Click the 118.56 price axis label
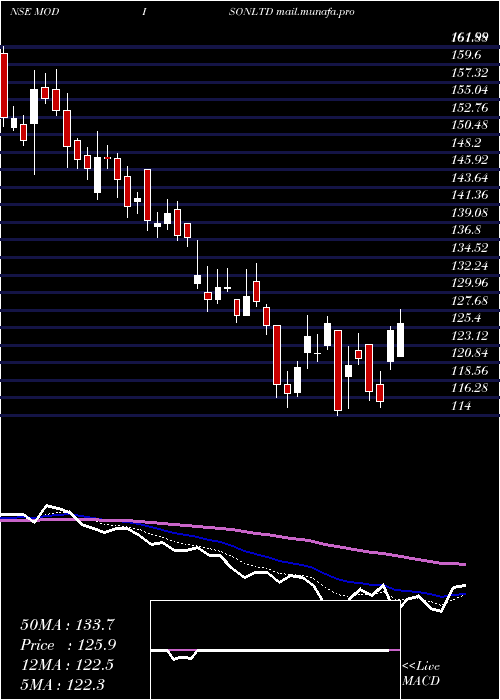Image resolution: width=500 pixels, height=700 pixels. pyautogui.click(x=471, y=371)
